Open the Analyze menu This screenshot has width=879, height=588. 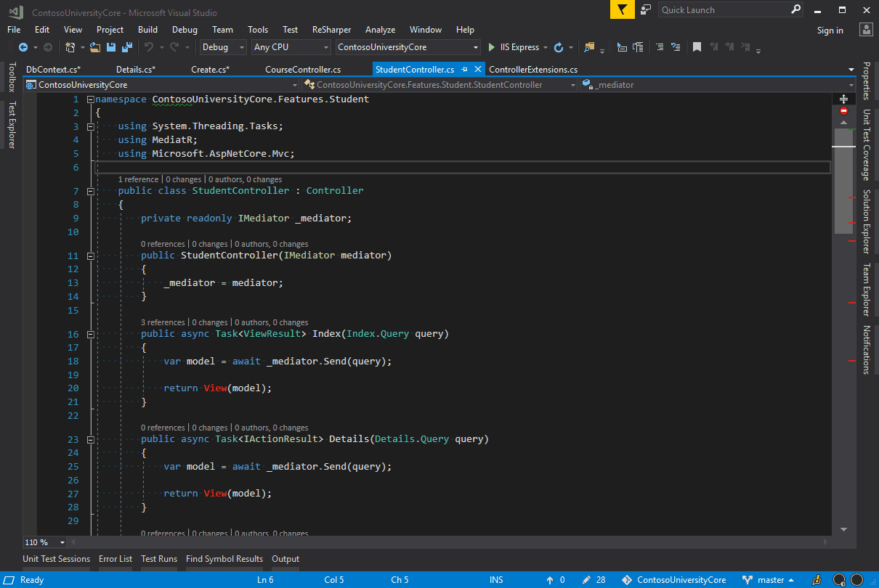tap(380, 30)
